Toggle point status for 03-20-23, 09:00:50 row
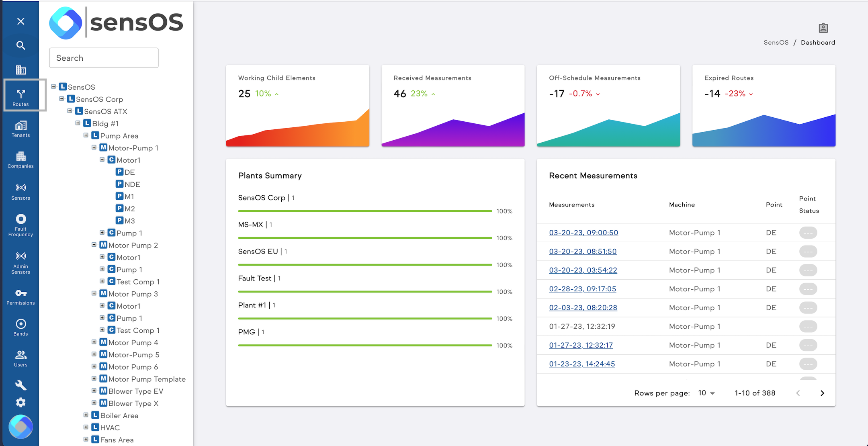This screenshot has width=868, height=446. tap(808, 233)
